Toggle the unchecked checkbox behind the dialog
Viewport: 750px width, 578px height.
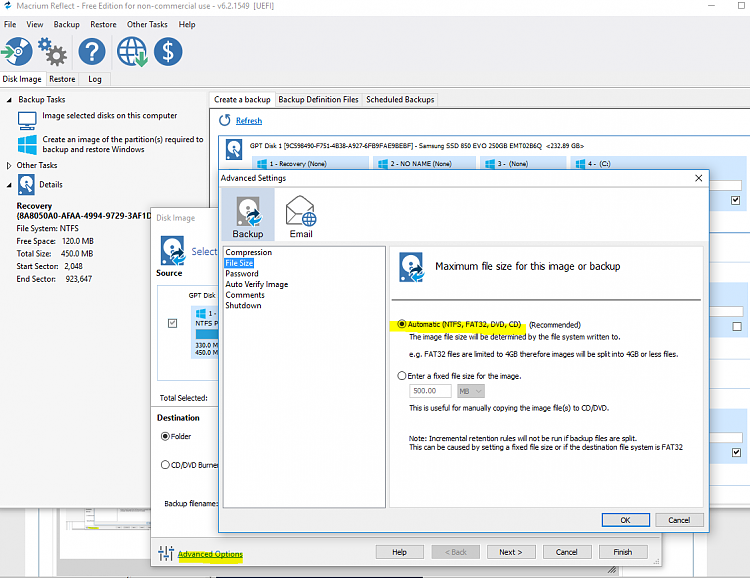[737, 326]
